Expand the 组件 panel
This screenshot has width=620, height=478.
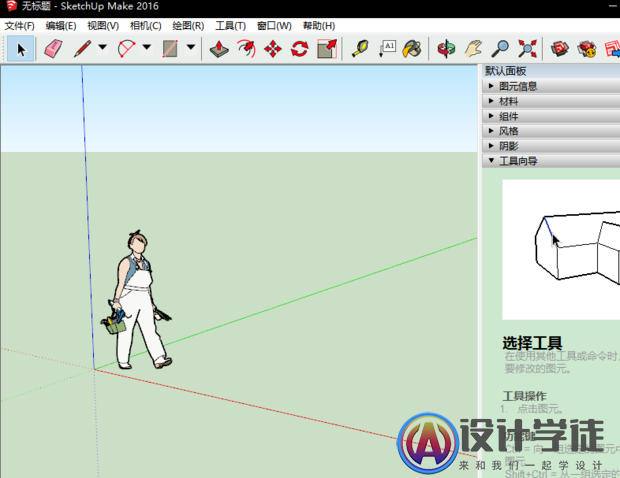pyautogui.click(x=551, y=116)
